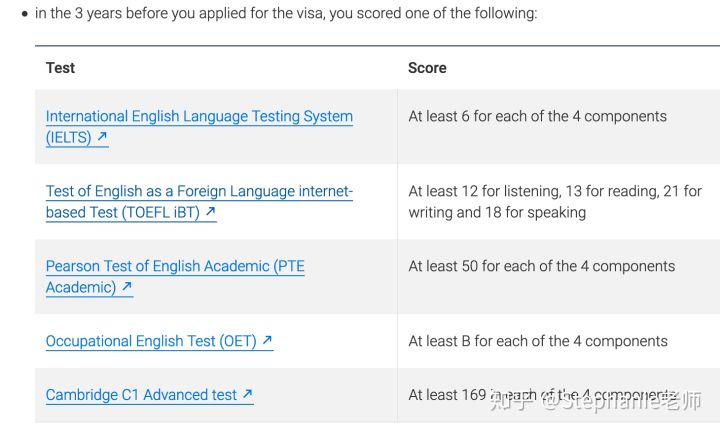
Task: Click the '(IELTS)' second line of the link
Action: pos(68,137)
